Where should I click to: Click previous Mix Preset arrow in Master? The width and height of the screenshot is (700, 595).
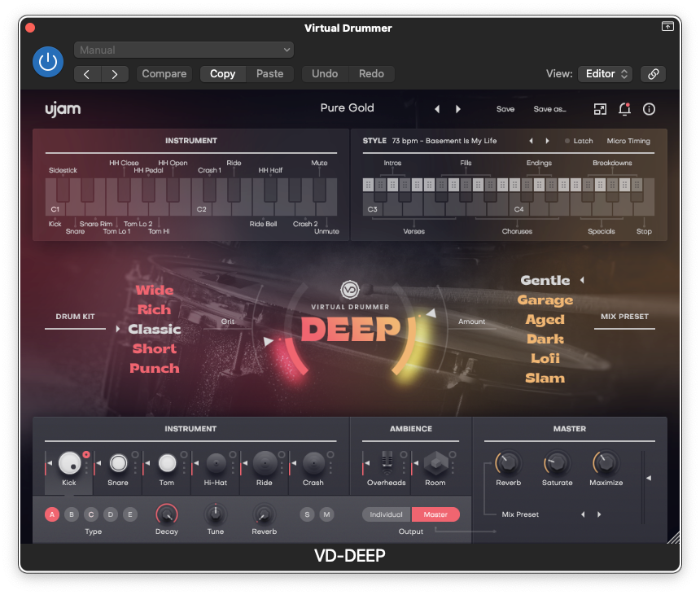click(583, 514)
